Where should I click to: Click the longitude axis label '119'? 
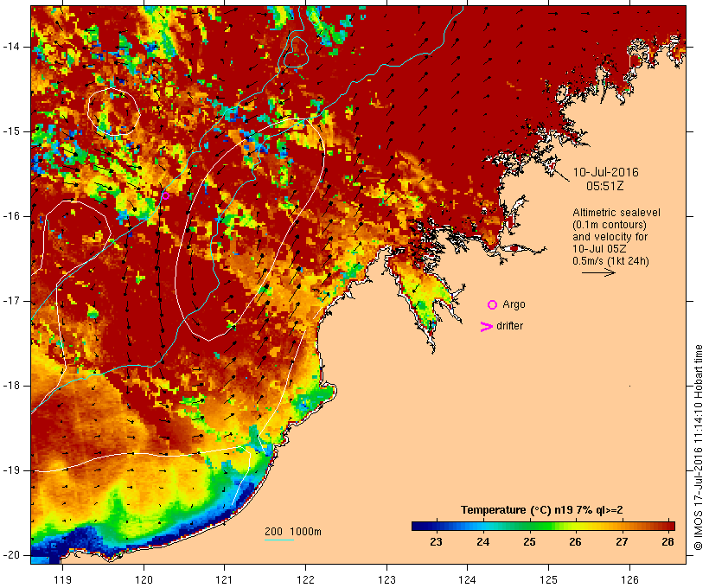62,579
